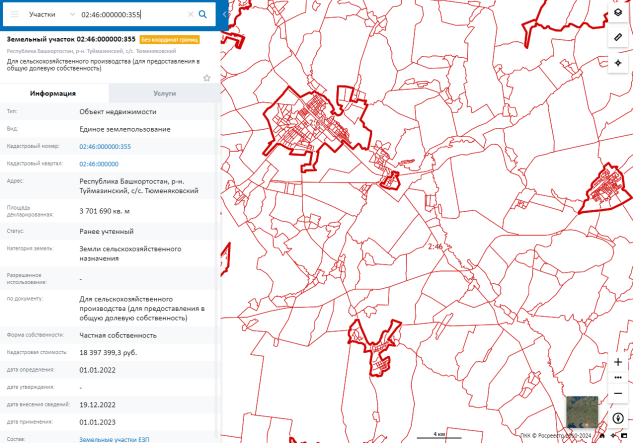Reset map orientation with compass button

618,418
